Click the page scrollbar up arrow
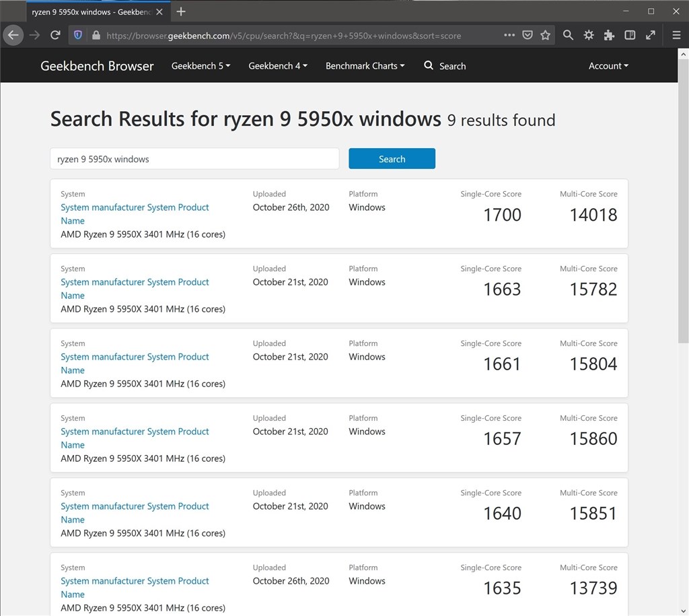Screen dimensions: 689x616 683,54
